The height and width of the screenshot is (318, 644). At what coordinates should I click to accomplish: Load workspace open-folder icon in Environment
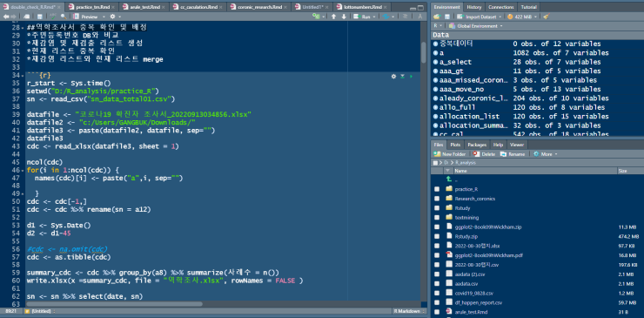tap(437, 17)
